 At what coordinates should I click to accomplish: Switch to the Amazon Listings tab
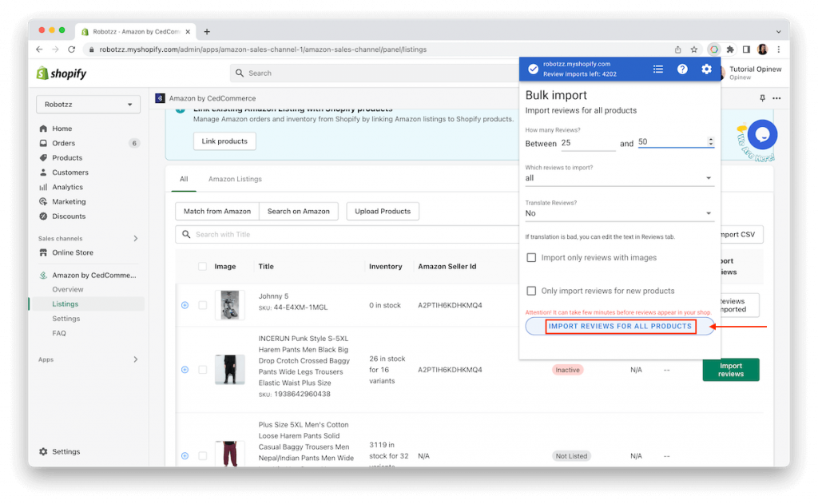pyautogui.click(x=236, y=179)
